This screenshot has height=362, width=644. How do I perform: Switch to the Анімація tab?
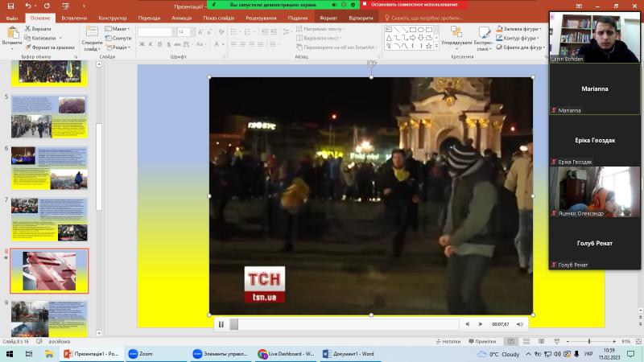[182, 18]
